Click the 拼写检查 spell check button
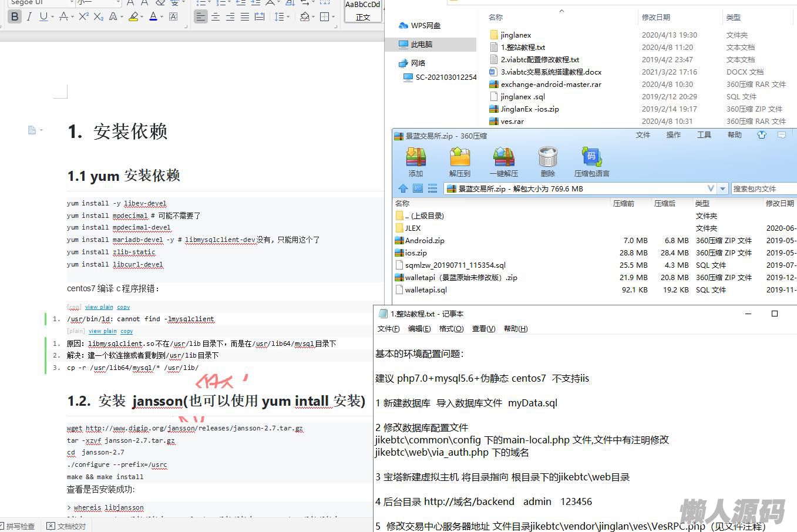The width and height of the screenshot is (797, 532). click(18, 526)
